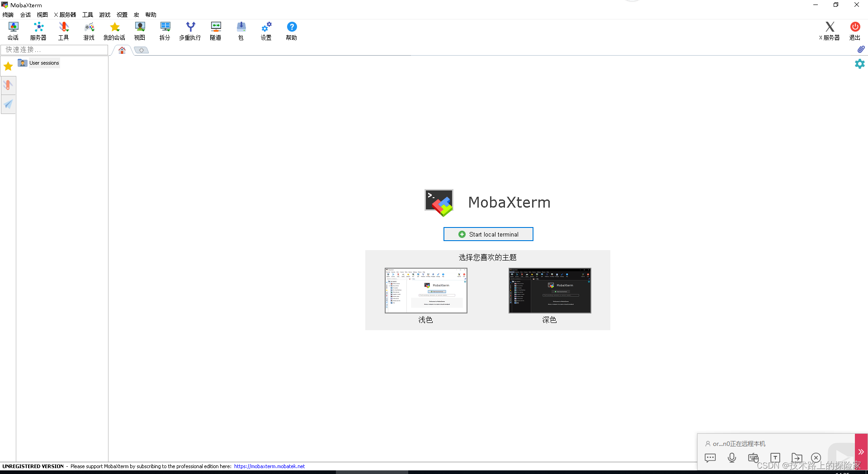Open the 工具 menu in menu bar
Screen dimensions: 868x474
pos(88,15)
